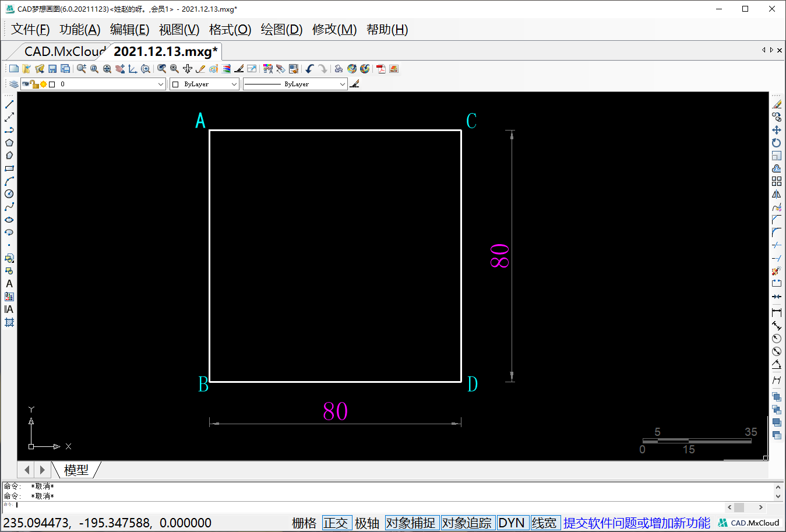Select the Erase tool in right toolbar

(777, 104)
